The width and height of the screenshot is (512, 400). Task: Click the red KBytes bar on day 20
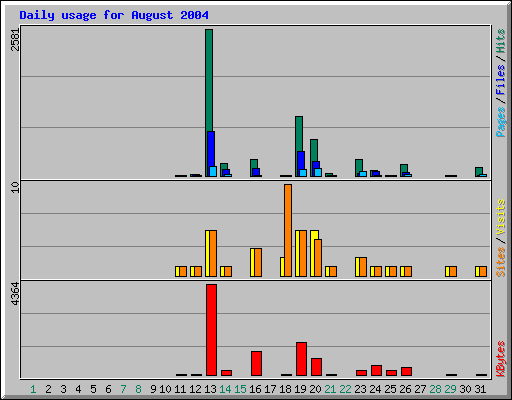316,367
